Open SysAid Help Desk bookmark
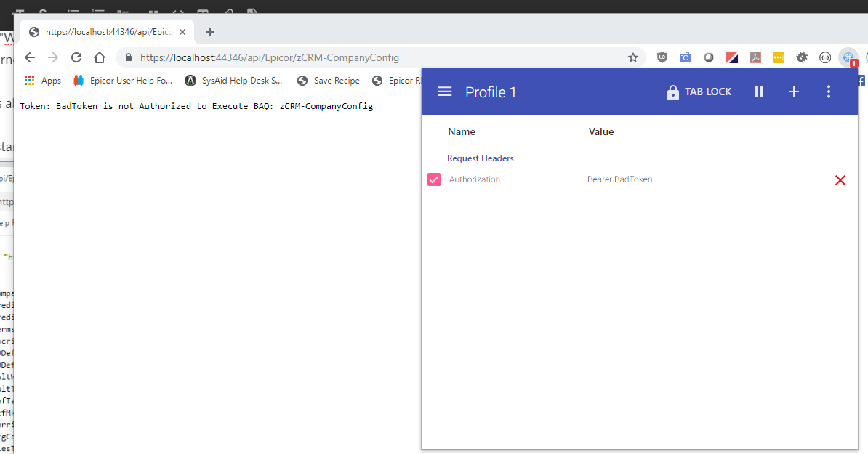Image resolution: width=868 pixels, height=454 pixels. tap(233, 81)
